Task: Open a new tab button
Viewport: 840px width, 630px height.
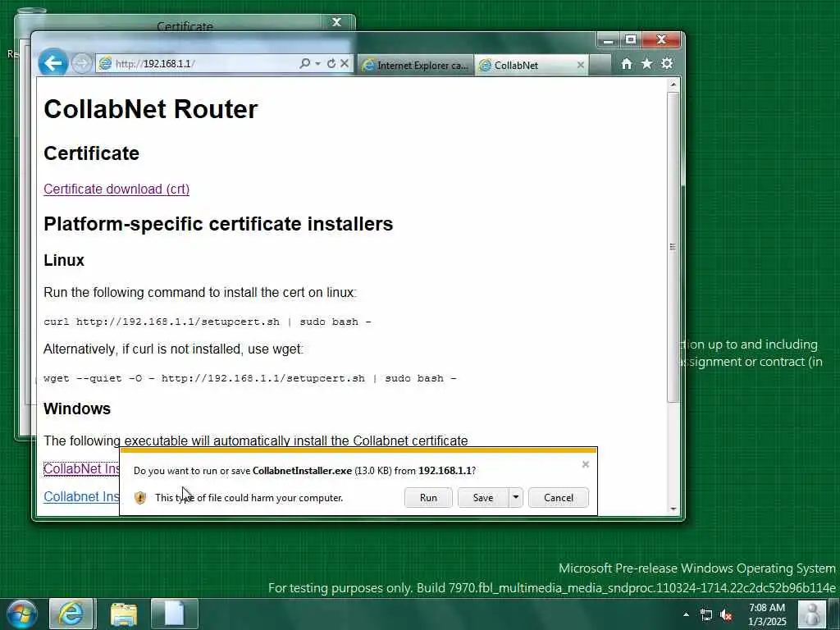Action: click(x=600, y=65)
